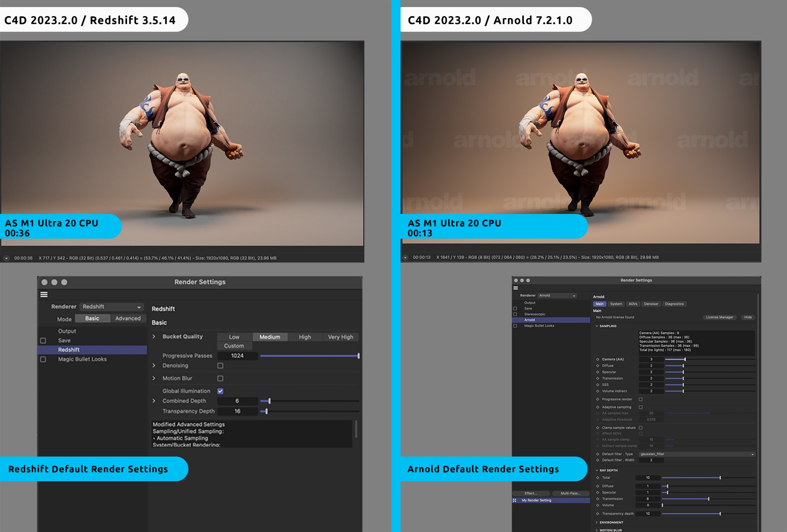Click the Default filter Width value field
Viewport: 787px width, 532px height.
pyautogui.click(x=651, y=460)
